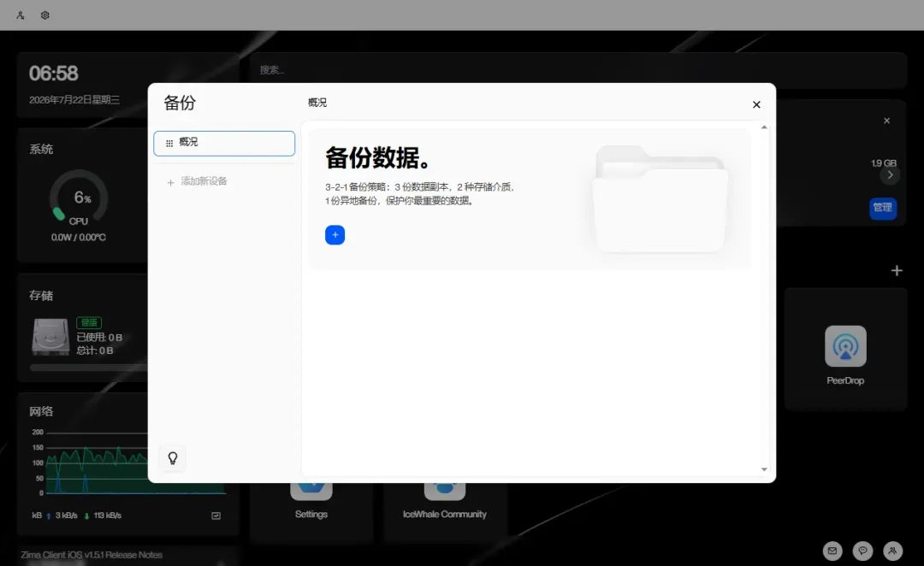The width and height of the screenshot is (924, 566).
Task: Toggle the network chart view icon
Action: [216, 516]
